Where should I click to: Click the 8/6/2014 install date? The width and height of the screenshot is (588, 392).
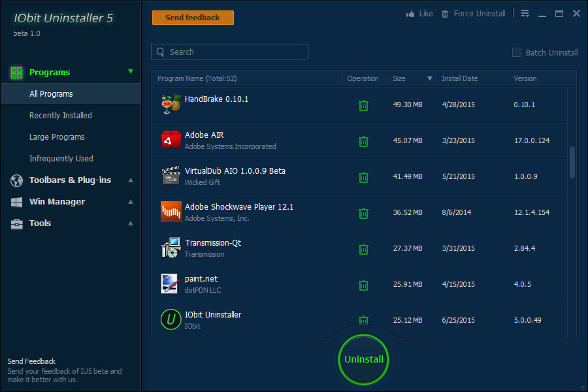457,212
